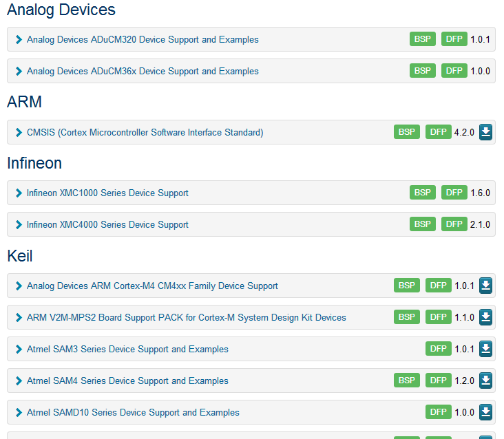
Task: Click BSP badge on ADuCM36x row
Action: coord(422,70)
